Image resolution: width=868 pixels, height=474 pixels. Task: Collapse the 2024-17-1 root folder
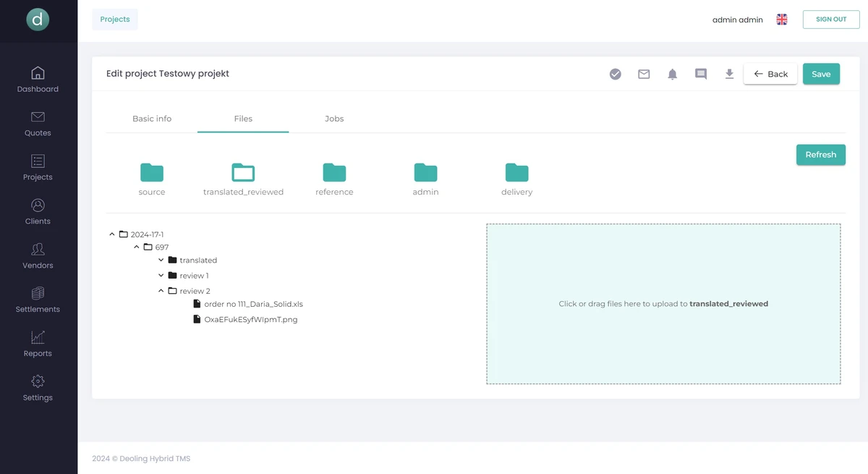click(112, 234)
